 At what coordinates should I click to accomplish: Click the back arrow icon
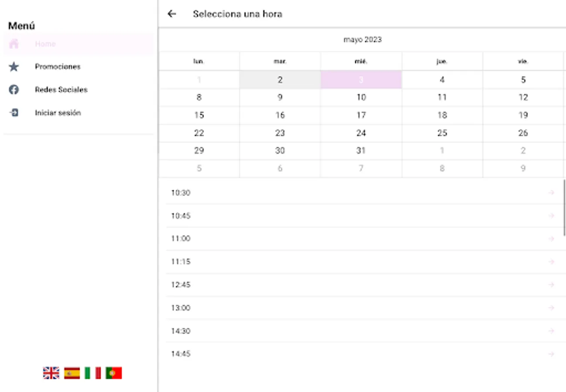click(172, 14)
